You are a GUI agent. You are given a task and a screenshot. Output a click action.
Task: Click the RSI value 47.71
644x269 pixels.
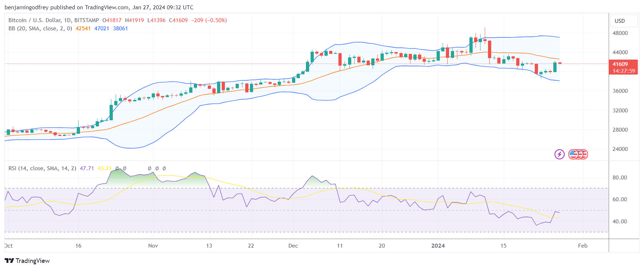coord(87,168)
